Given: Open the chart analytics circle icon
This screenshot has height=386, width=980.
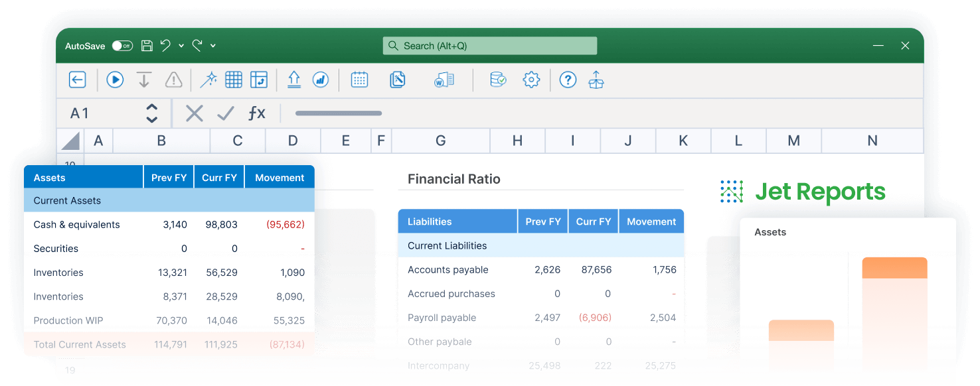Looking at the screenshot, I should pos(321,80).
